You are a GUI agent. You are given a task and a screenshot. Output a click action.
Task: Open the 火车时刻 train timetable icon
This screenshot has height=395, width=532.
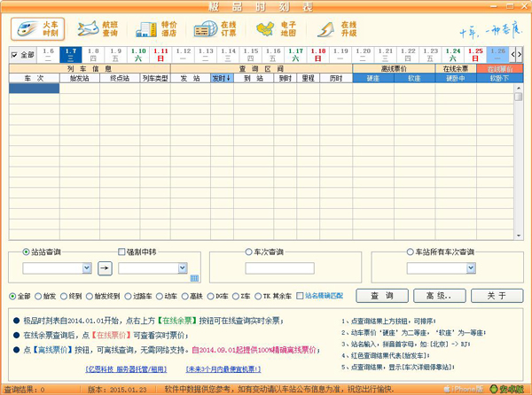[36, 29]
